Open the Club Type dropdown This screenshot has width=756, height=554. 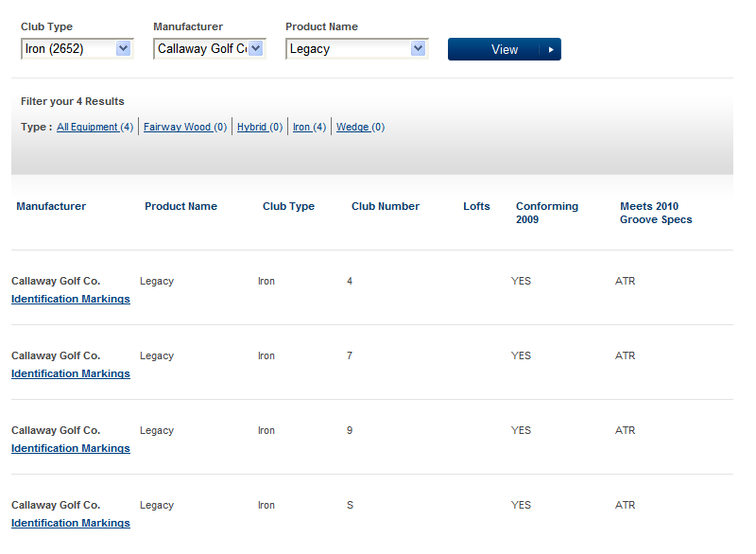coord(77,49)
